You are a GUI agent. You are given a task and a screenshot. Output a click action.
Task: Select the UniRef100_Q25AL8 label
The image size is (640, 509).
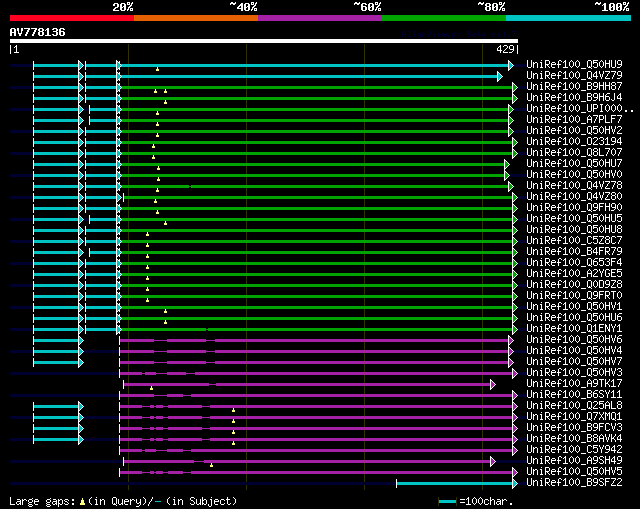574,406
